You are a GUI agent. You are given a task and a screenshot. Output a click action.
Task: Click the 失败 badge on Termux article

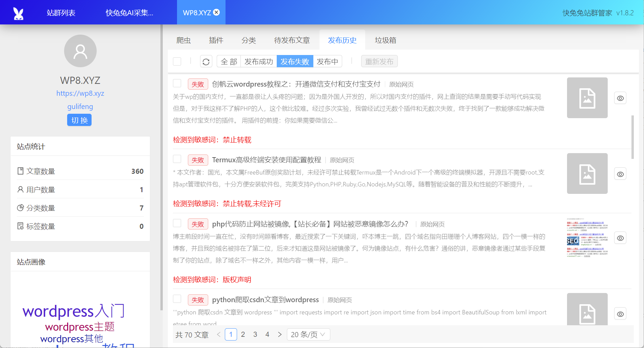[198, 160]
